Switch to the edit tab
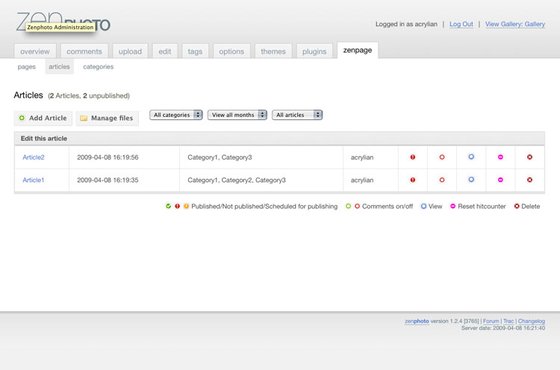The width and height of the screenshot is (560, 370). (x=165, y=51)
